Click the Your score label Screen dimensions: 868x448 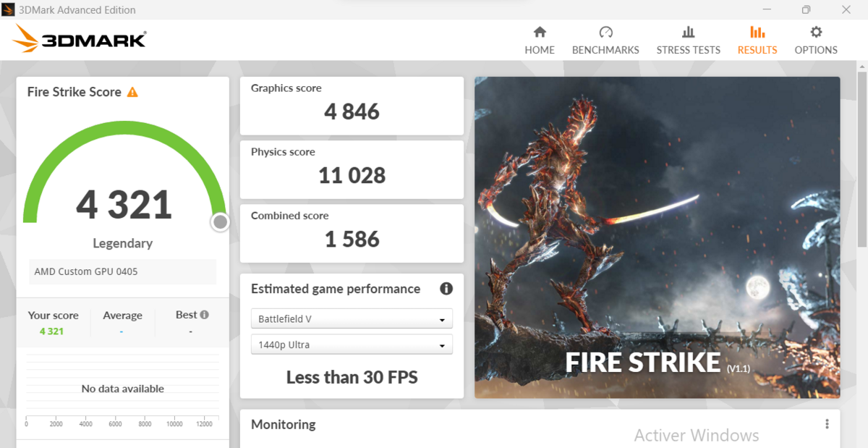point(54,315)
